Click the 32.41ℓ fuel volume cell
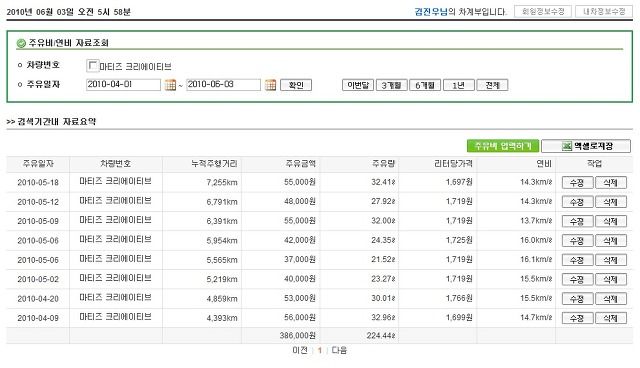640x368 pixels. (x=383, y=182)
